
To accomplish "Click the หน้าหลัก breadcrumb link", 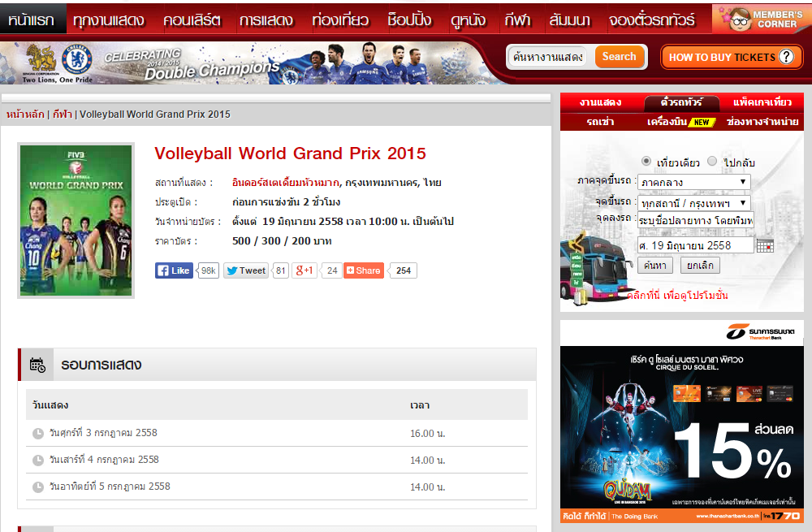I will click(x=25, y=115).
